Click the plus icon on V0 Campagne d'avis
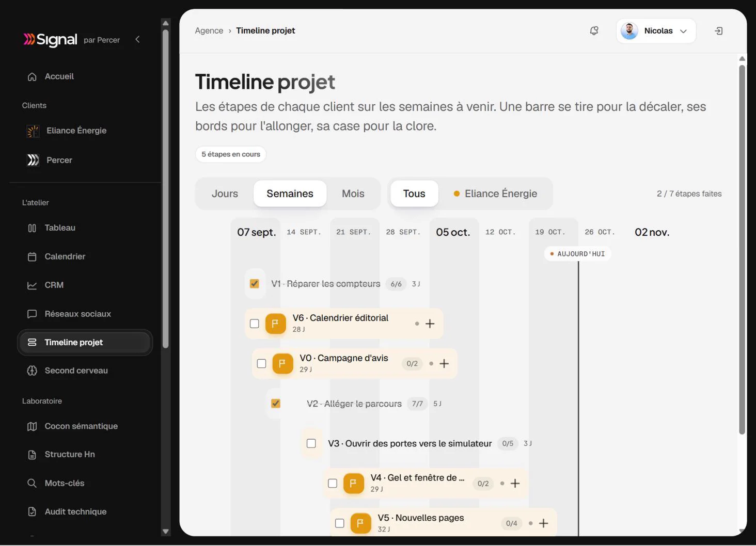The image size is (756, 546). coord(444,364)
